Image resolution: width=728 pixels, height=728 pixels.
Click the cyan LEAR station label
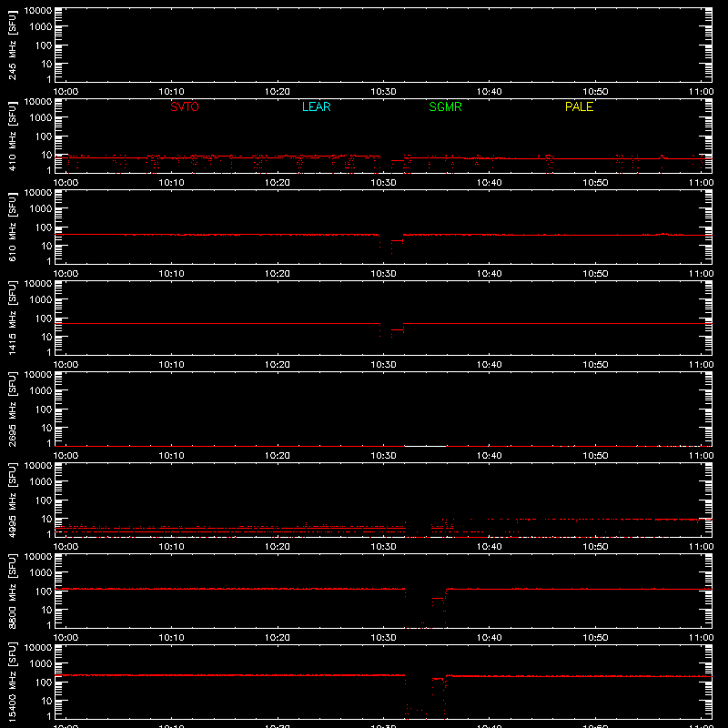coord(316,106)
